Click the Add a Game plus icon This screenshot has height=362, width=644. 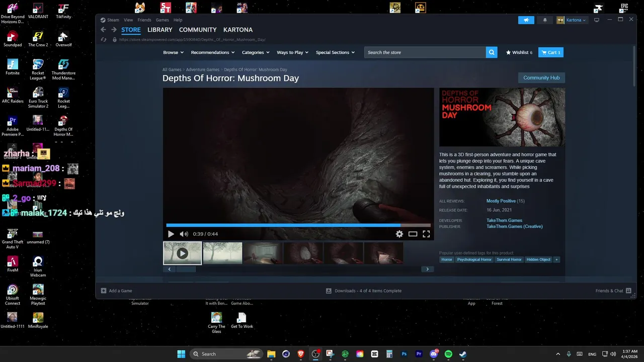pyautogui.click(x=104, y=291)
